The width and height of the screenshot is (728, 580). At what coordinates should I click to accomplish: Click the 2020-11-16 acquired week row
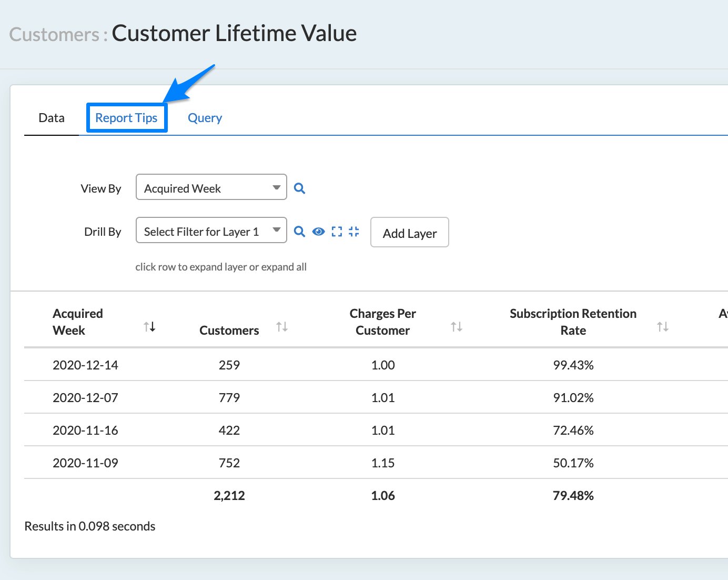tap(85, 430)
